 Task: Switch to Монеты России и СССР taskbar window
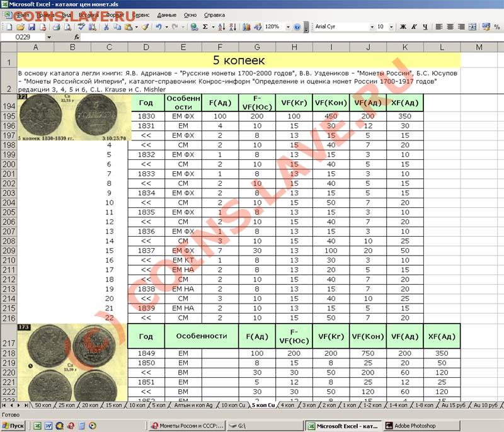click(187, 426)
